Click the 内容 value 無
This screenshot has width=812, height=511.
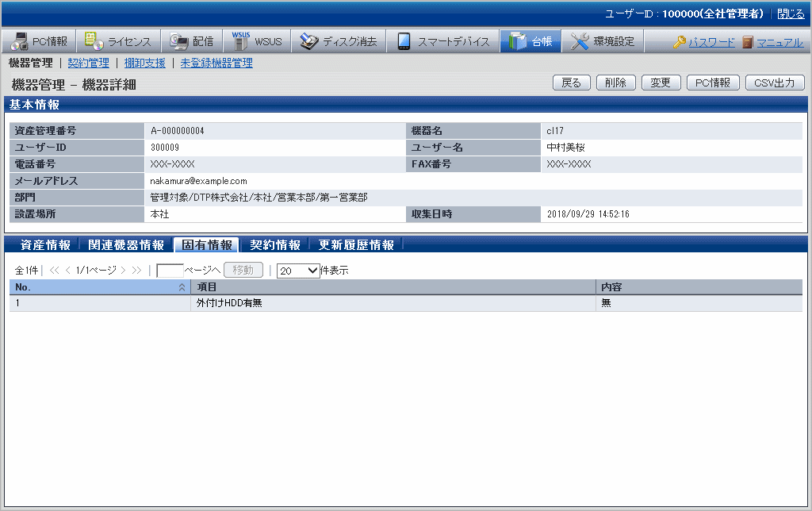point(607,303)
